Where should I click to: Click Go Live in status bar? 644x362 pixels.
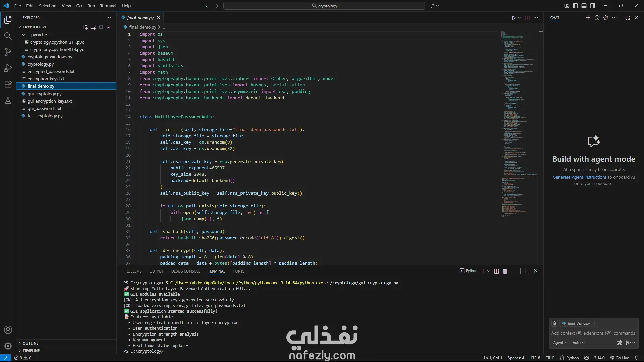click(x=620, y=358)
